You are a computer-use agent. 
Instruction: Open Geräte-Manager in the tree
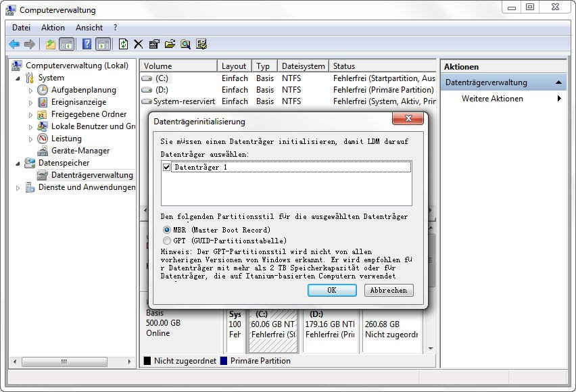tap(80, 151)
